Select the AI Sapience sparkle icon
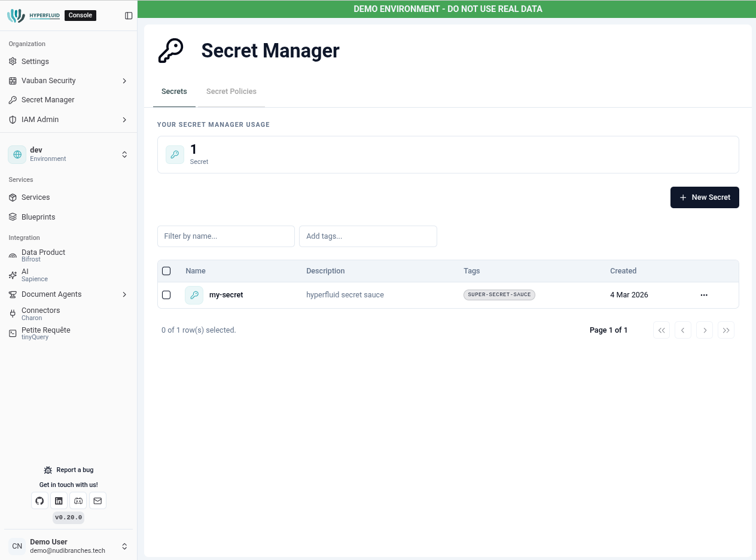Image resolution: width=756 pixels, height=560 pixels. [x=13, y=275]
